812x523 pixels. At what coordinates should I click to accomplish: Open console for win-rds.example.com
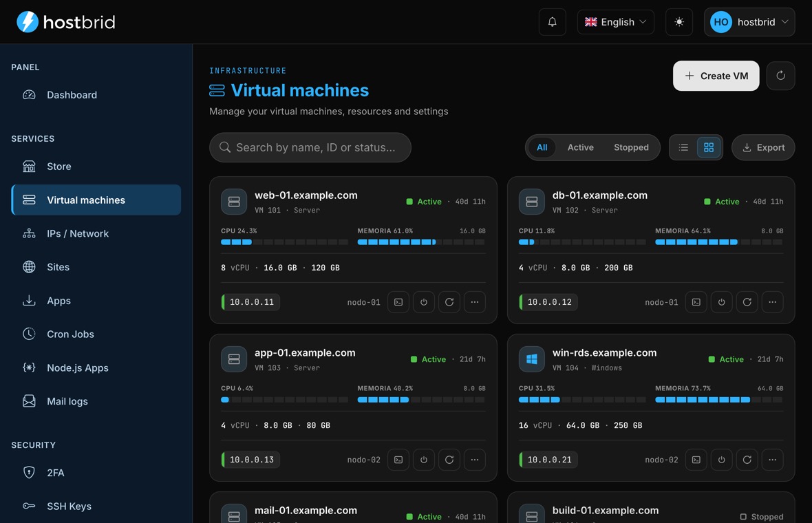[696, 460]
